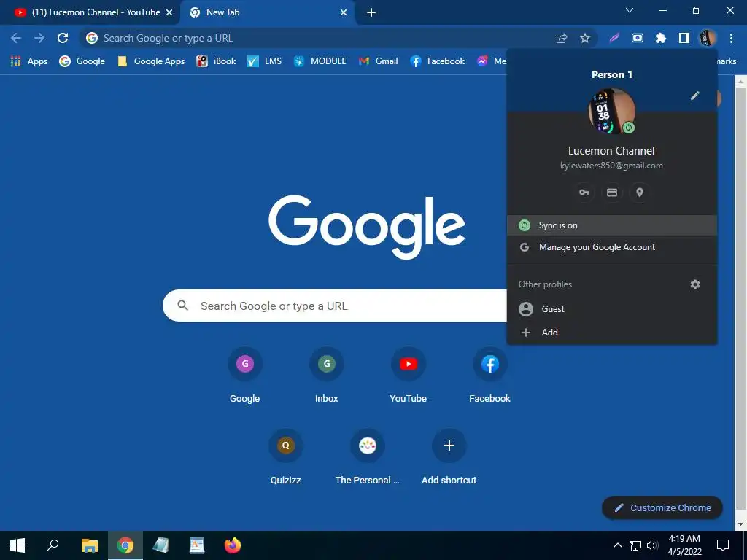
Task: Click the Chrome taskbar icon
Action: 125,545
